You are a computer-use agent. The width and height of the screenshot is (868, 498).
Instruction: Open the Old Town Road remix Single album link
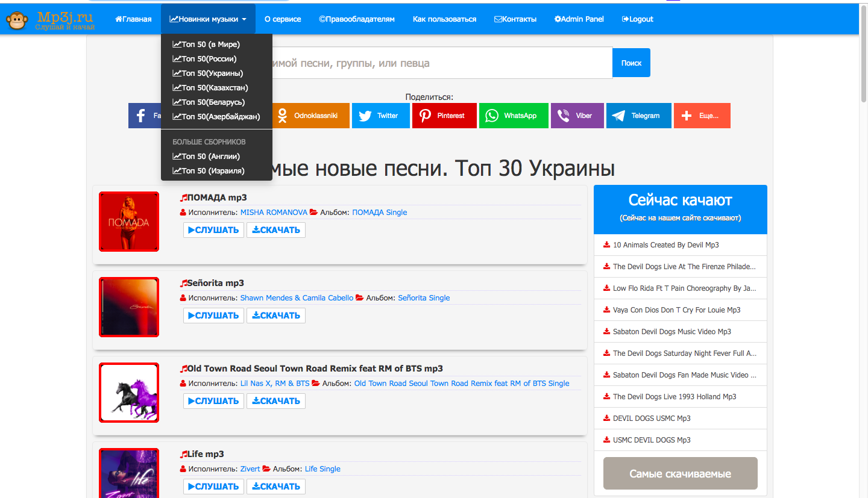(x=462, y=384)
